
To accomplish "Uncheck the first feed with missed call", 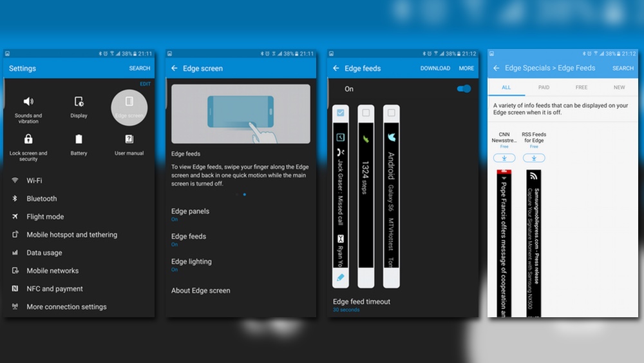I will (x=341, y=113).
